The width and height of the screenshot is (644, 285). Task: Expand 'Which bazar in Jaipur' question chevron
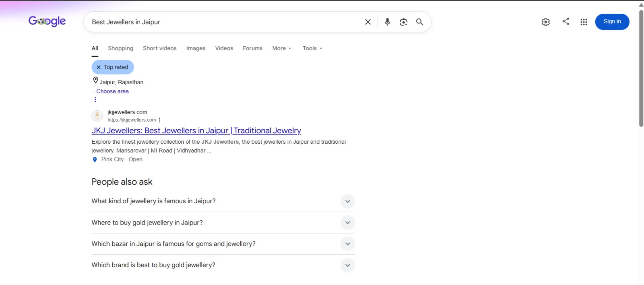[348, 244]
